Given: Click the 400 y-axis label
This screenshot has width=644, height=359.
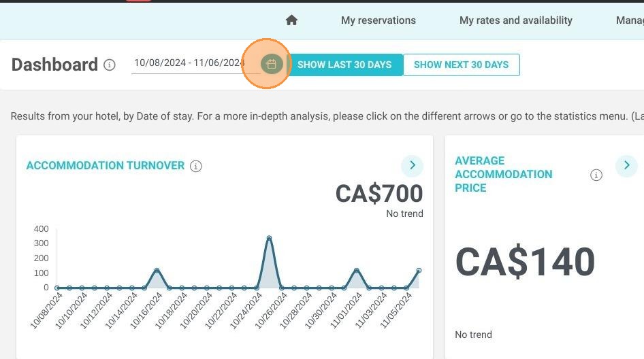Looking at the screenshot, I should point(41,229).
